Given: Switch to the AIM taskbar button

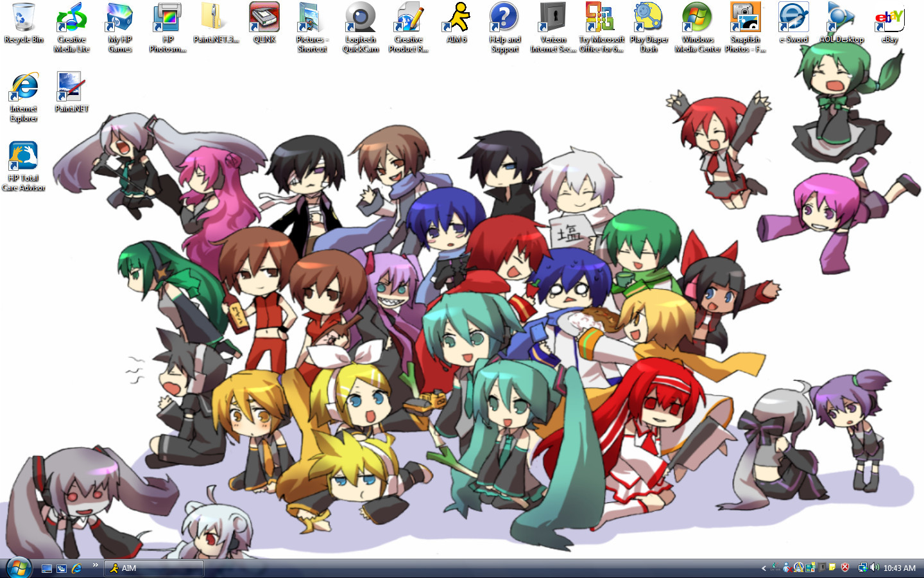Looking at the screenshot, I should 154,568.
